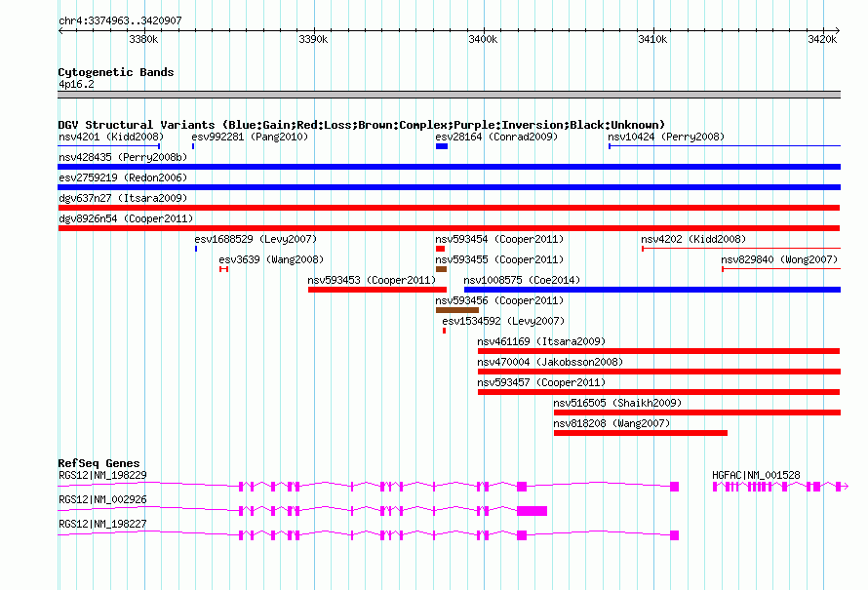The width and height of the screenshot is (868, 590).
Task: Click the esv992281 small blue marker
Action: click(193, 146)
